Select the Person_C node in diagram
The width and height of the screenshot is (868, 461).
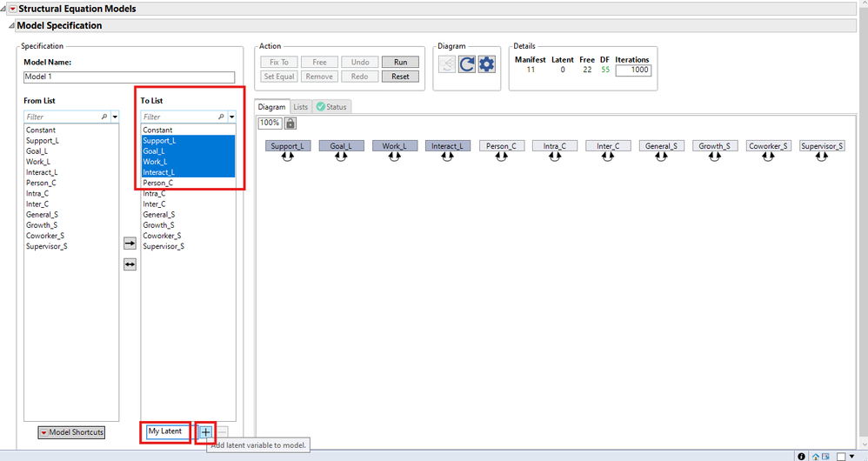501,146
